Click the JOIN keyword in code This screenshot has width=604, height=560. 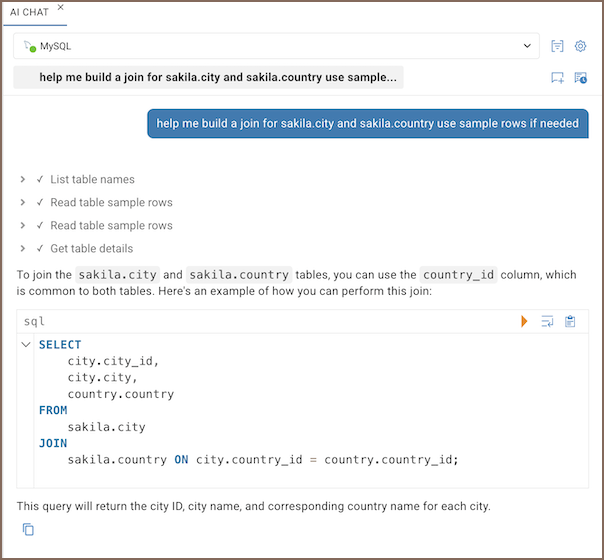53,443
